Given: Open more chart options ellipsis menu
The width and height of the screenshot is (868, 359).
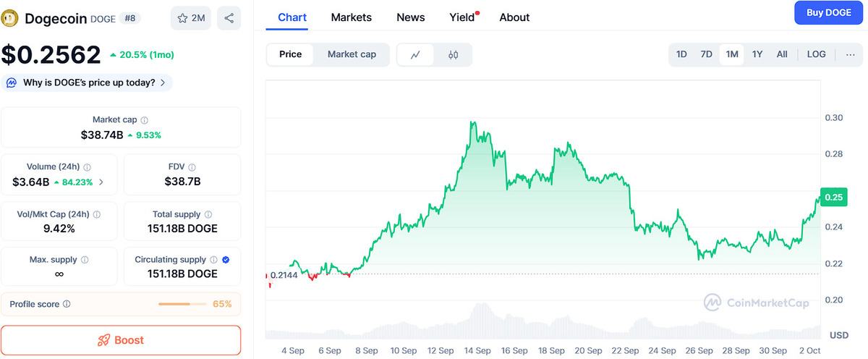Looking at the screenshot, I should 850,54.
